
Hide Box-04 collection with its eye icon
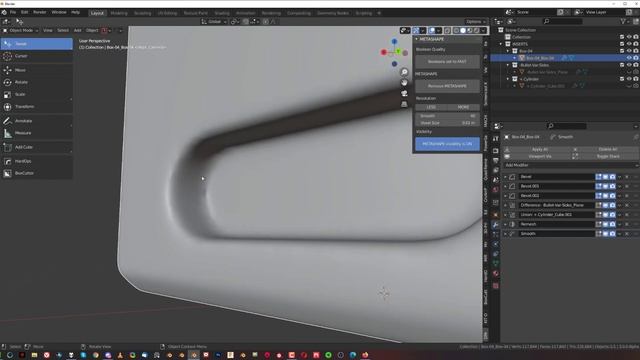[629, 51]
